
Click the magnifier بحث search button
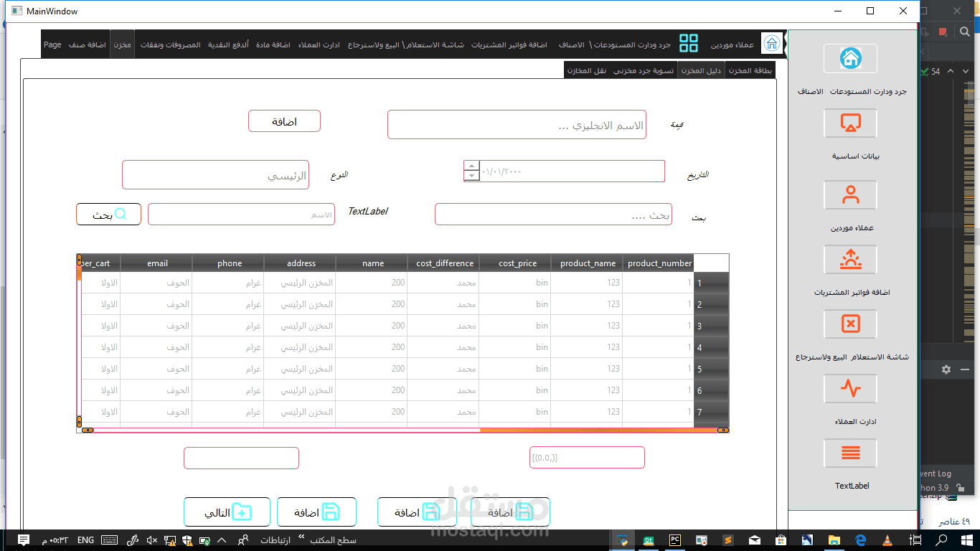tap(108, 215)
